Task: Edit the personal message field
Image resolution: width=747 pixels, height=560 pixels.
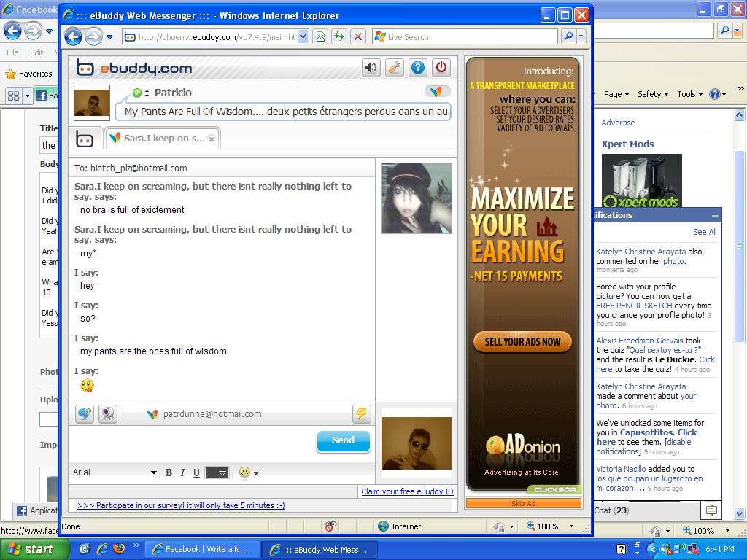Action: pos(283,112)
